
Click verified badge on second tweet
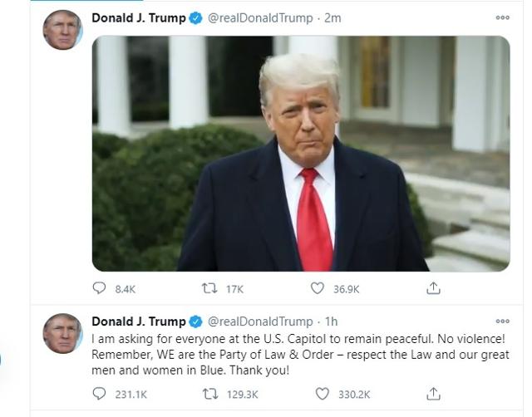(196, 321)
